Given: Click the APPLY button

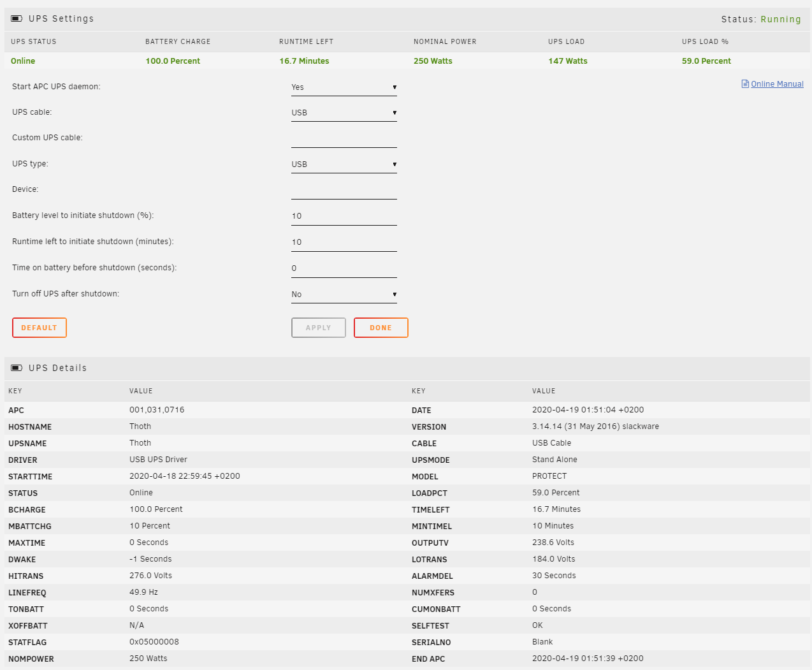Looking at the screenshot, I should [x=319, y=328].
